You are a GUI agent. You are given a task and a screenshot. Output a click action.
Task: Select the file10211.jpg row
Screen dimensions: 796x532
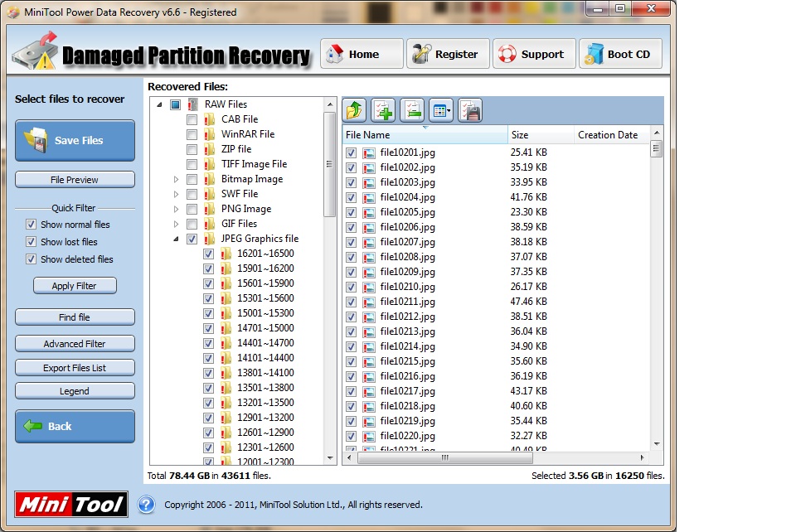click(496, 302)
